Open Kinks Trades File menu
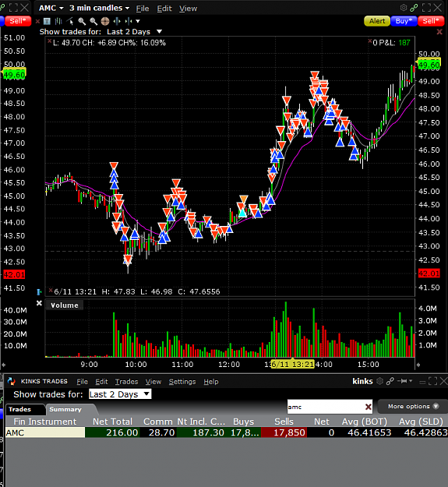The height and width of the screenshot is (487, 448). (83, 382)
